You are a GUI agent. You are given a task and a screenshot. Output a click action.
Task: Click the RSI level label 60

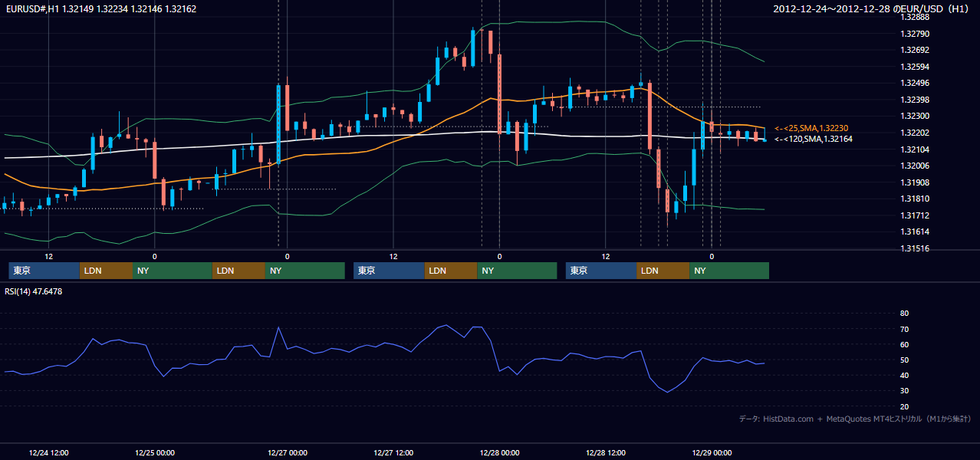[x=904, y=344]
